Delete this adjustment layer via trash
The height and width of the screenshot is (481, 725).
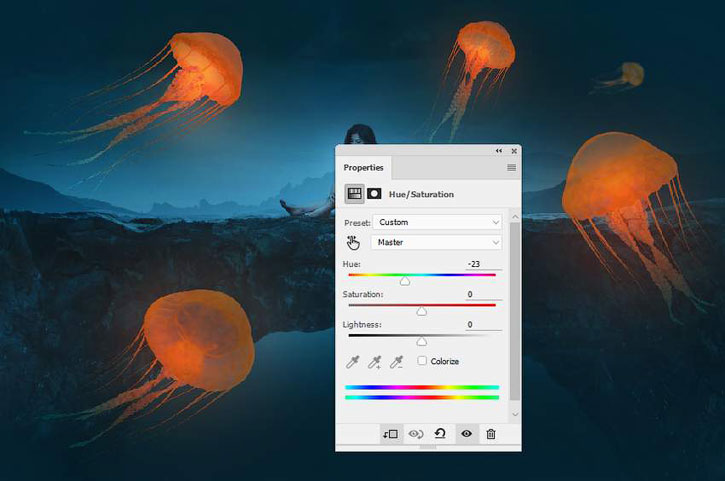coord(491,434)
